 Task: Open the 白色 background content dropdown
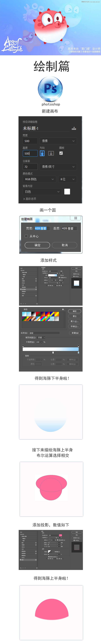pyautogui.click(x=42, y=192)
